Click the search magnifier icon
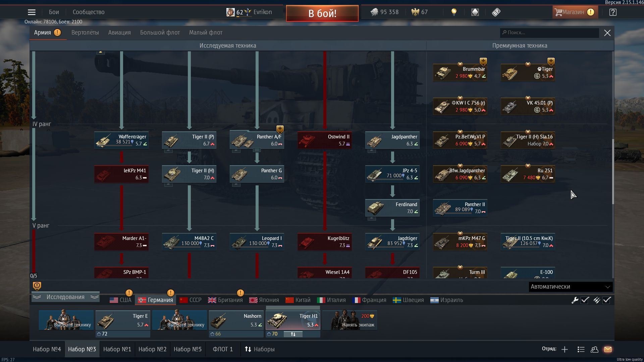This screenshot has height=362, width=644. pos(504,33)
